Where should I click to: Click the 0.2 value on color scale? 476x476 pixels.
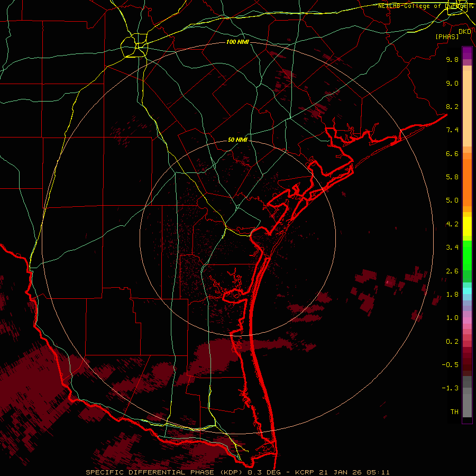[452, 342]
